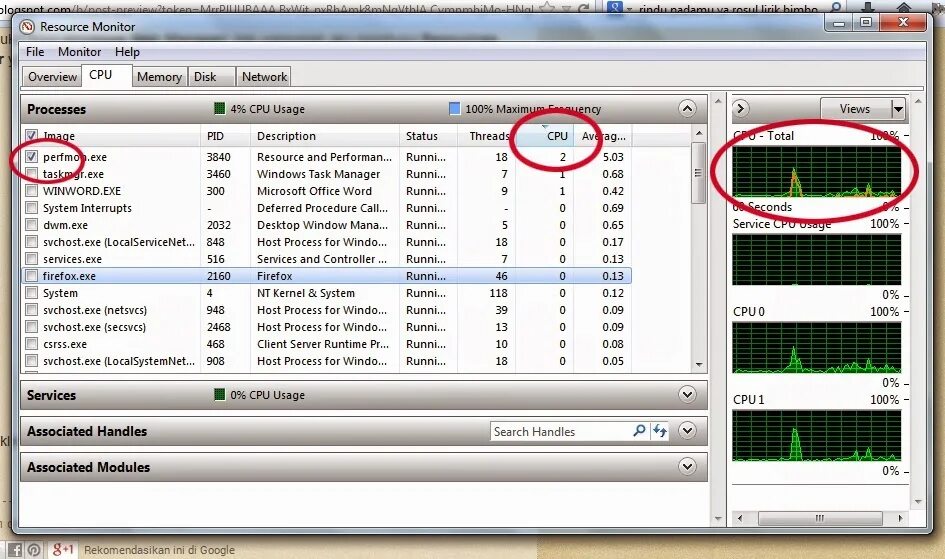
Task: Click the graph pane horizontal scrollbar thumb
Action: pyautogui.click(x=820, y=518)
